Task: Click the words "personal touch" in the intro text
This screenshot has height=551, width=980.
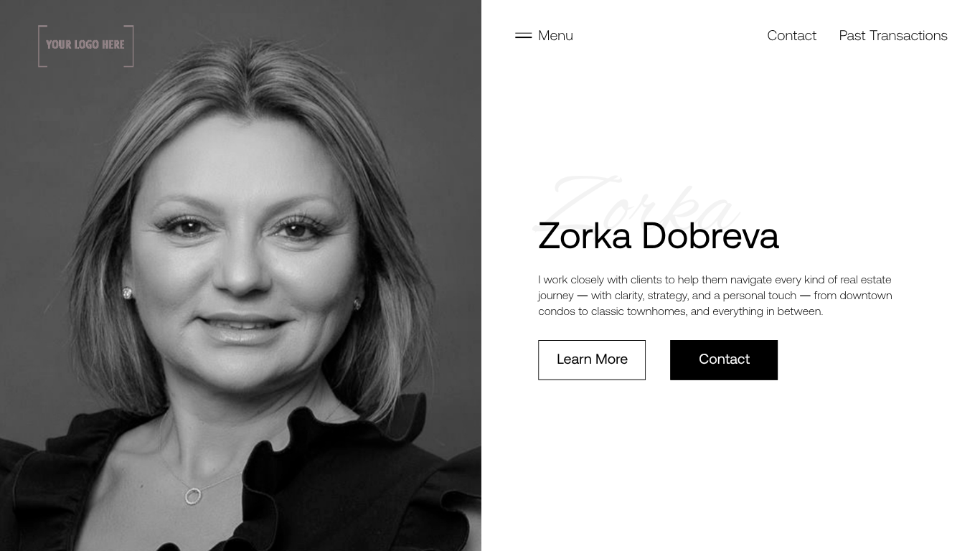Action: pyautogui.click(x=759, y=296)
